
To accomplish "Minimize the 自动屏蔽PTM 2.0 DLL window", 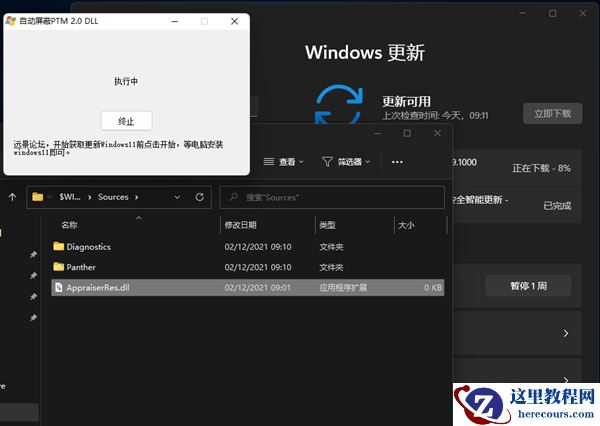I will click(175, 21).
